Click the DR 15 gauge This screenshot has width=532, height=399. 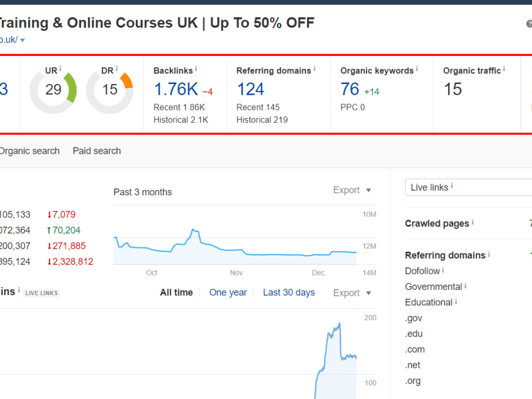110,90
